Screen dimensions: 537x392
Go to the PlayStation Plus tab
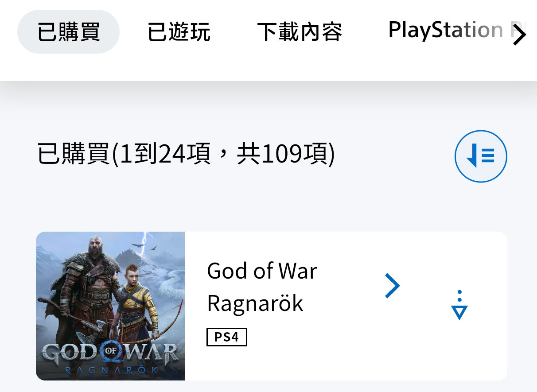click(x=456, y=30)
